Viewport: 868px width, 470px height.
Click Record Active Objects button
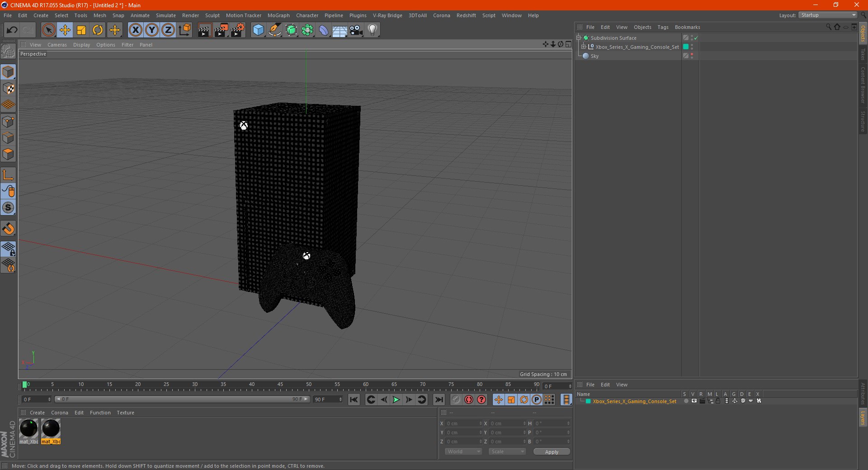tap(456, 399)
